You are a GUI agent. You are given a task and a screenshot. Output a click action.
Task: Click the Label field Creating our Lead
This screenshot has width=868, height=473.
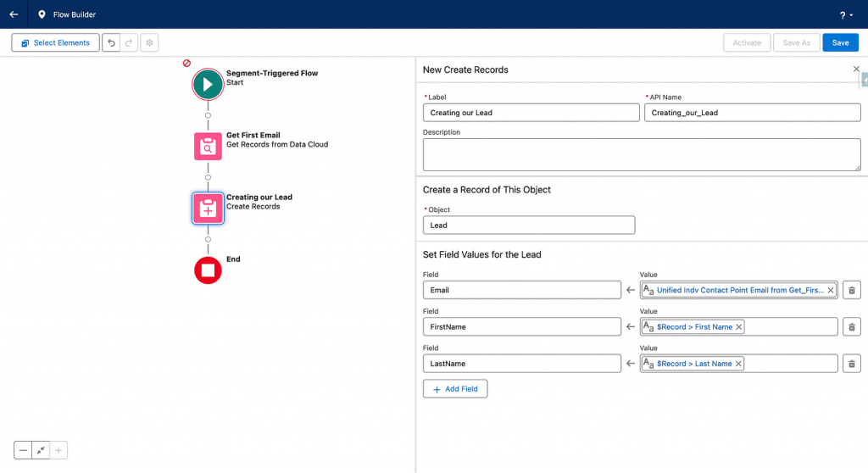point(531,113)
